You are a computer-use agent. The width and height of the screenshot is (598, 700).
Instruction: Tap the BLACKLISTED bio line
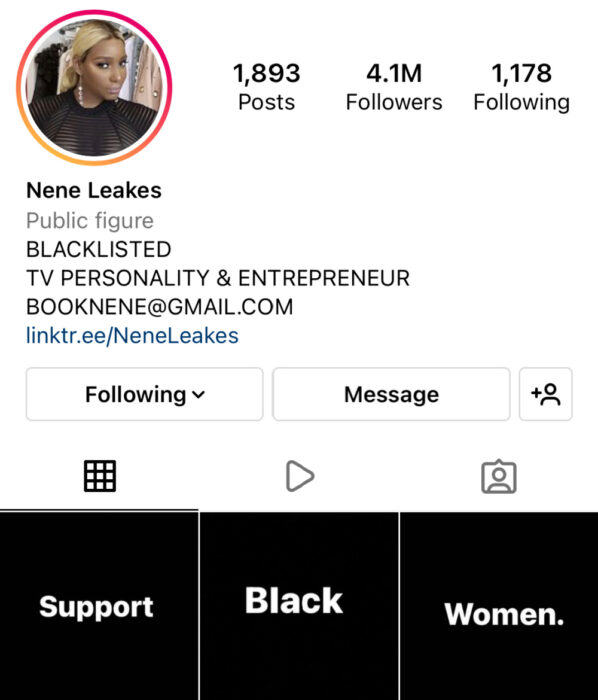pyautogui.click(x=99, y=249)
